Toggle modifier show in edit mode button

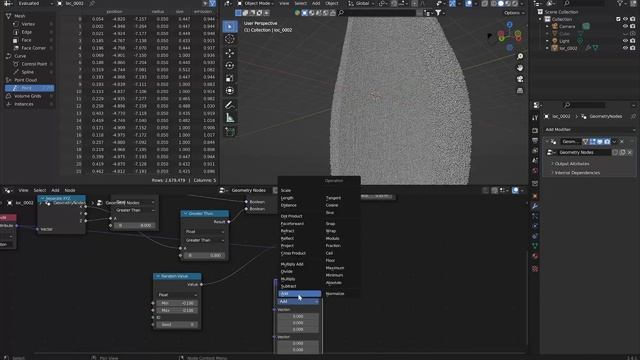tap(593, 142)
